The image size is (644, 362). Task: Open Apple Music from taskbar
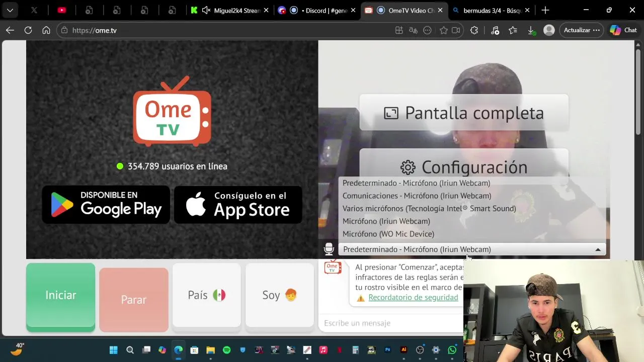323,350
